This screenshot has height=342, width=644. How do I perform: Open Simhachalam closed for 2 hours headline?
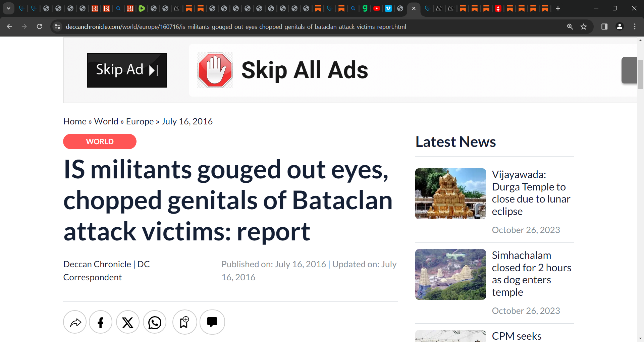pos(532,274)
